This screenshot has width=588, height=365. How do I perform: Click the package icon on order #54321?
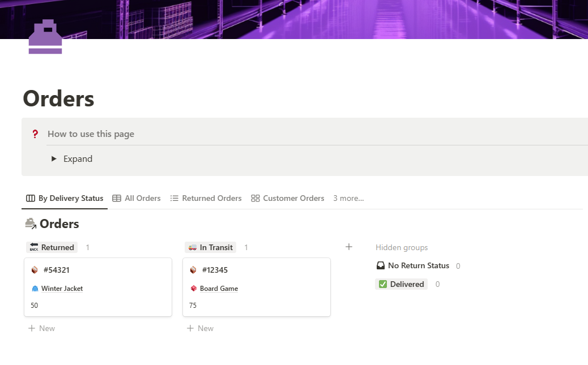pos(35,270)
